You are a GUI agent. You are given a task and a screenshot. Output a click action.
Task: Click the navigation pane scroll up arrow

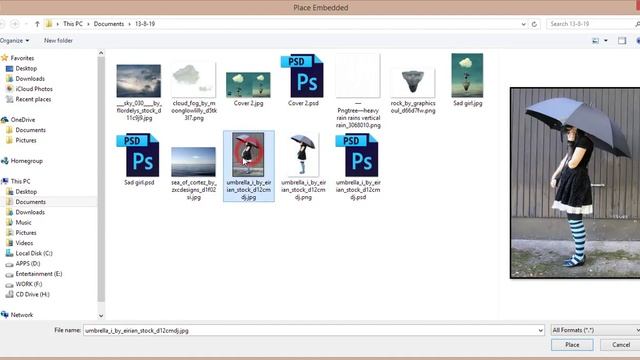click(x=101, y=53)
